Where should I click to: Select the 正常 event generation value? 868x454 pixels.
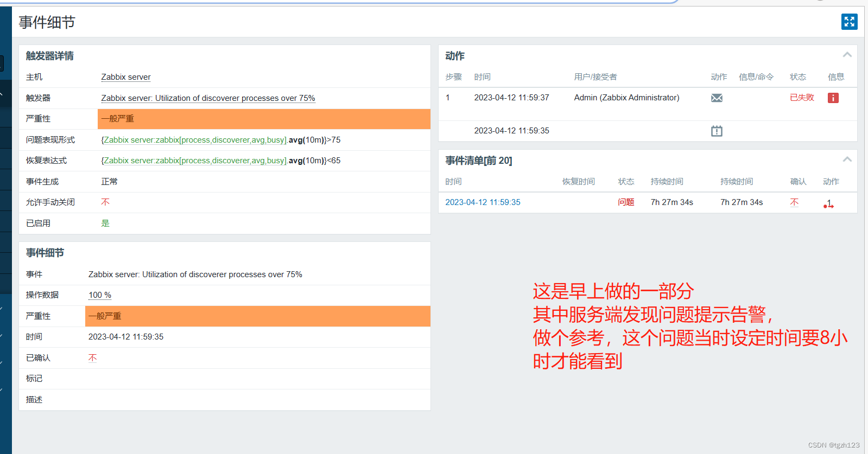click(109, 182)
